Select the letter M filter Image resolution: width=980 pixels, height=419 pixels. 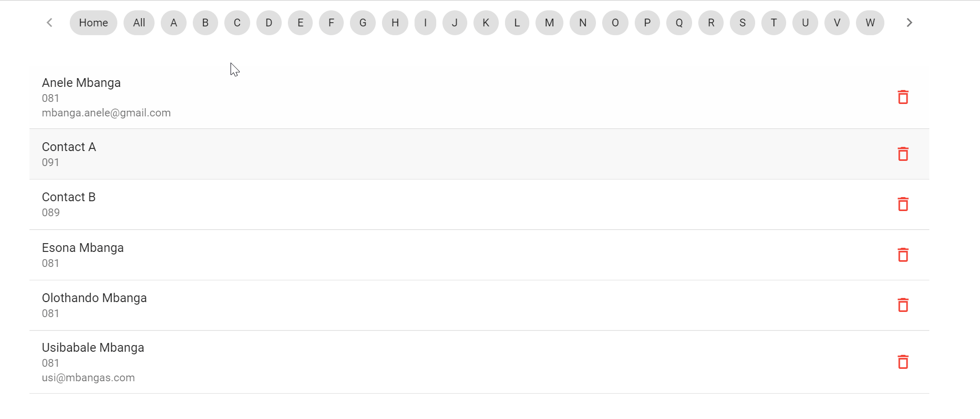[x=549, y=23]
